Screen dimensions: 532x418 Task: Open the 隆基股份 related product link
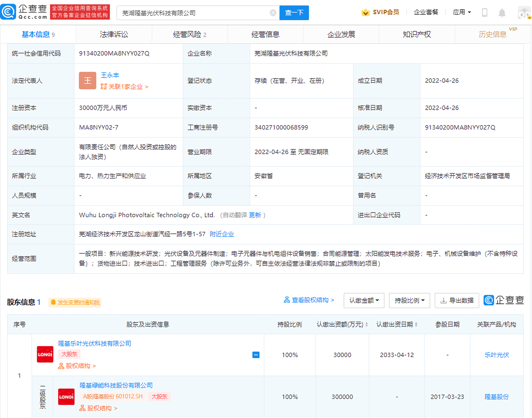[497, 397]
